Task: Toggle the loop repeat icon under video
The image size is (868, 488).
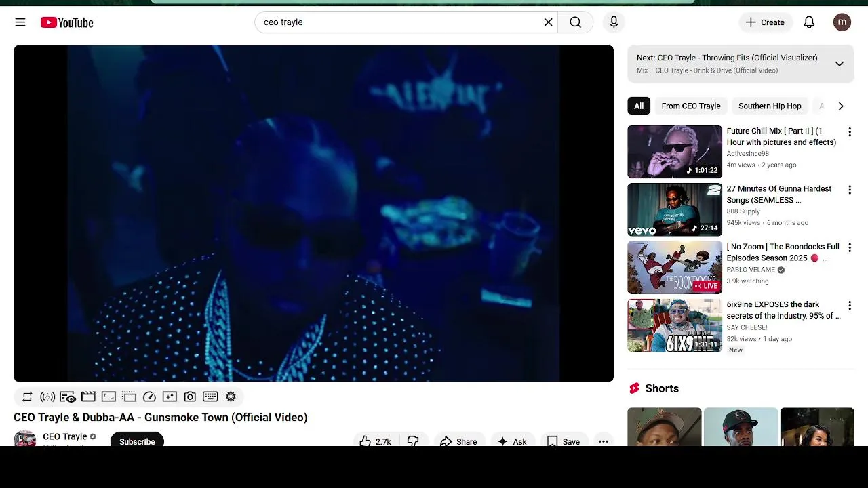Action: [27, 397]
